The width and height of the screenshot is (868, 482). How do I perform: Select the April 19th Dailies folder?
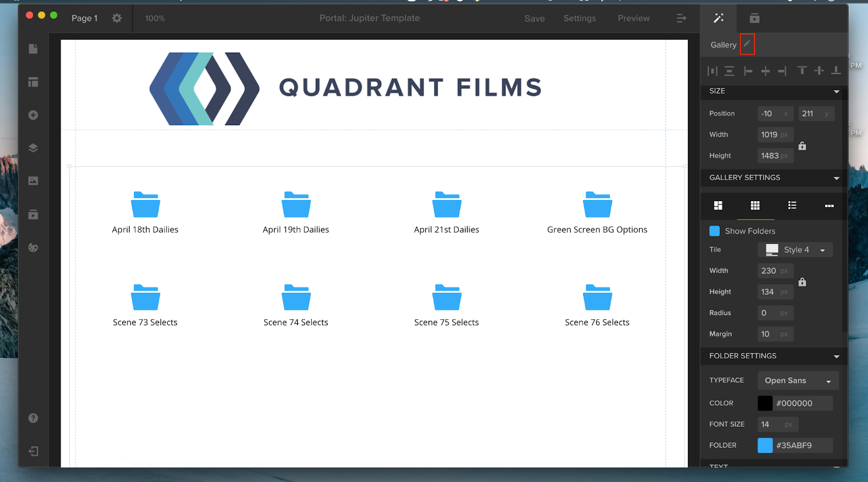click(296, 213)
